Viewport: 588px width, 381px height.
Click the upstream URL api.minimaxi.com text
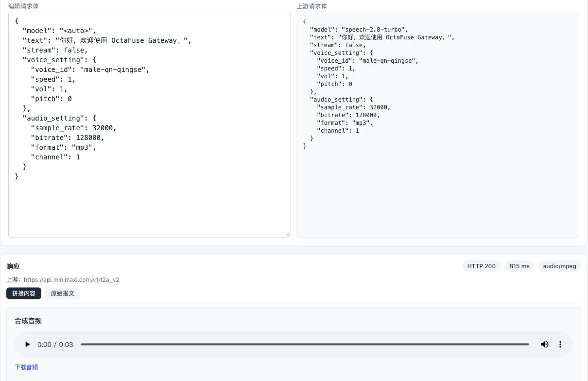71,280
